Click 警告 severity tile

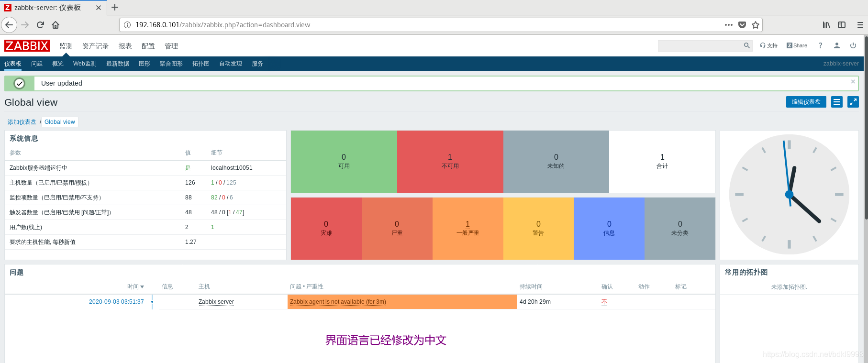pos(538,229)
